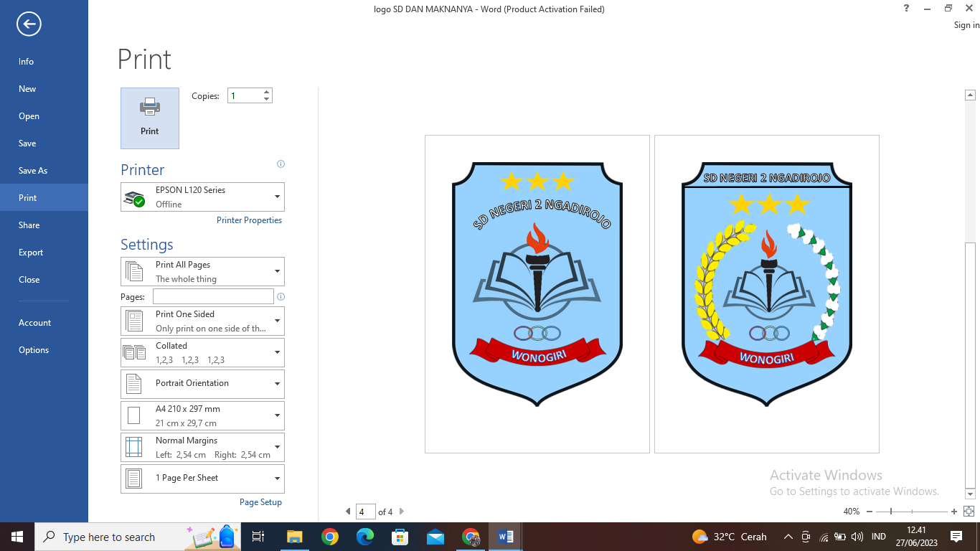980x551 pixels.
Task: Click the Windows Start button
Action: tap(17, 537)
